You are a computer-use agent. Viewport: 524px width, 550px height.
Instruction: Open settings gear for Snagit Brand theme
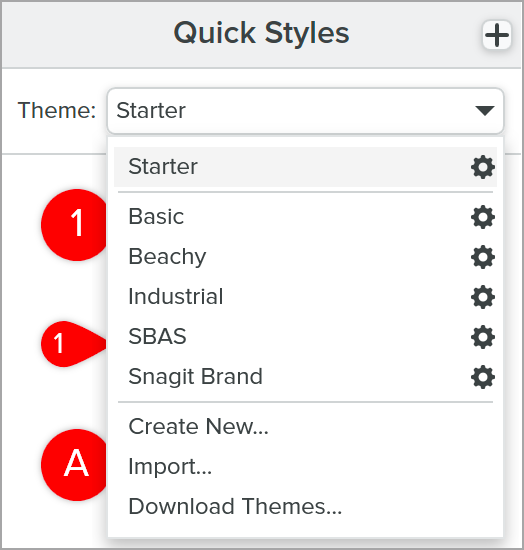[x=483, y=377]
